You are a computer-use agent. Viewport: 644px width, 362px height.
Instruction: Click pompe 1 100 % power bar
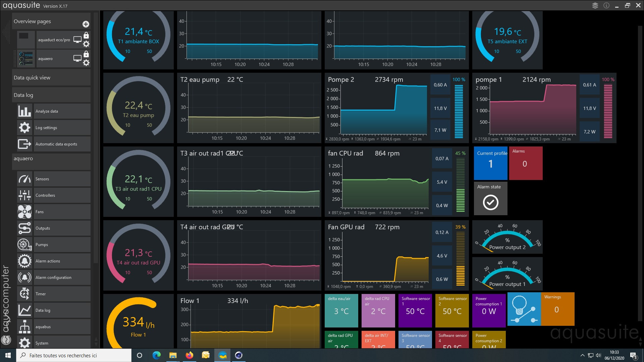click(608, 111)
